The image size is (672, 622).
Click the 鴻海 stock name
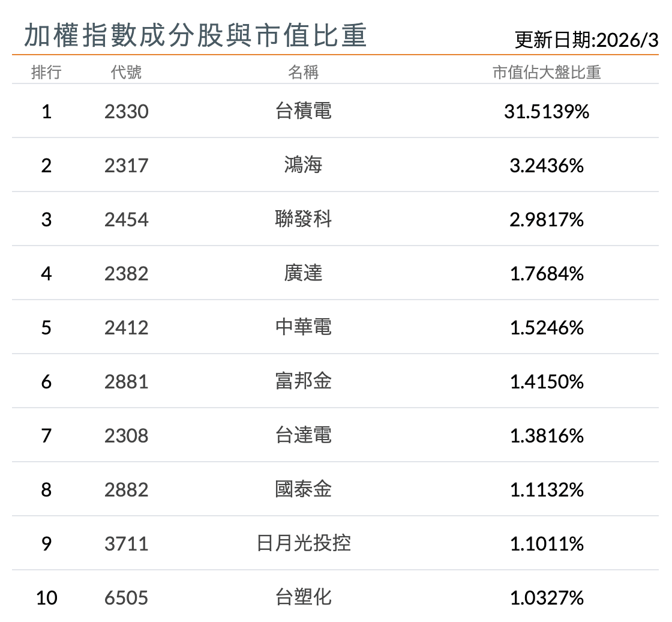click(302, 165)
